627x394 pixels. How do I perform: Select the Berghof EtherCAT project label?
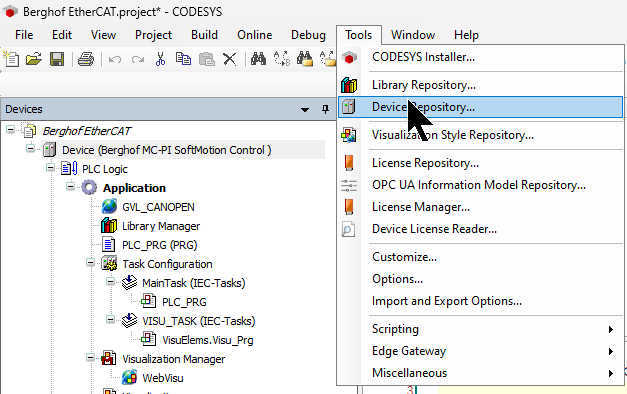pyautogui.click(x=87, y=131)
